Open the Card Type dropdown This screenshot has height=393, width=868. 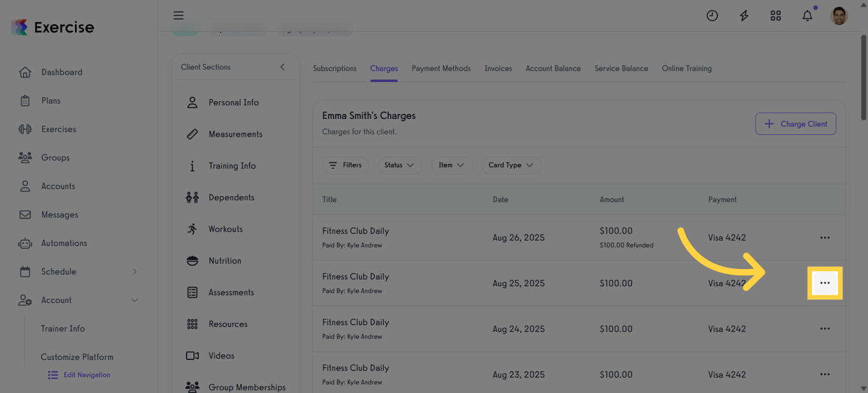tap(511, 165)
